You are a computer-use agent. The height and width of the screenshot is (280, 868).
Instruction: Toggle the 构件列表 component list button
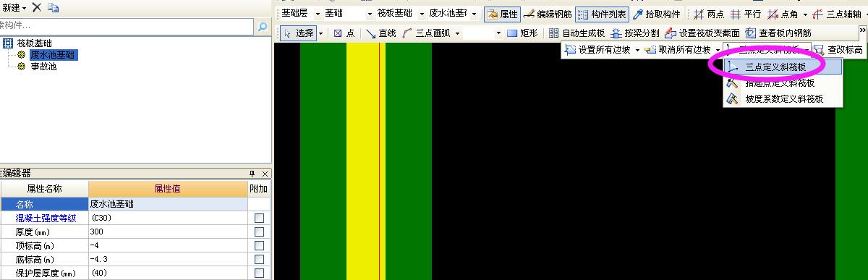pos(603,14)
